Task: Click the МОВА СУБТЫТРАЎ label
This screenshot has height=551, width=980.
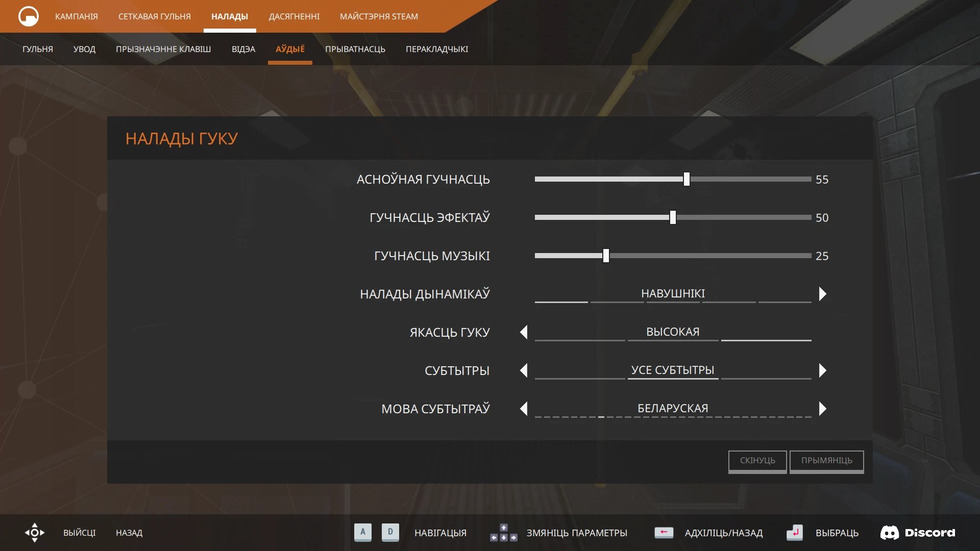Action: point(435,409)
